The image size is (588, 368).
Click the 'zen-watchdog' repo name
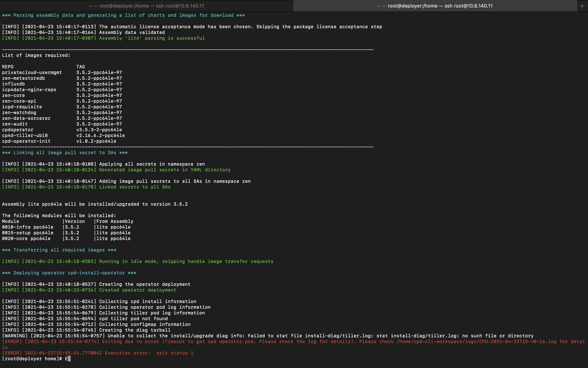19,112
